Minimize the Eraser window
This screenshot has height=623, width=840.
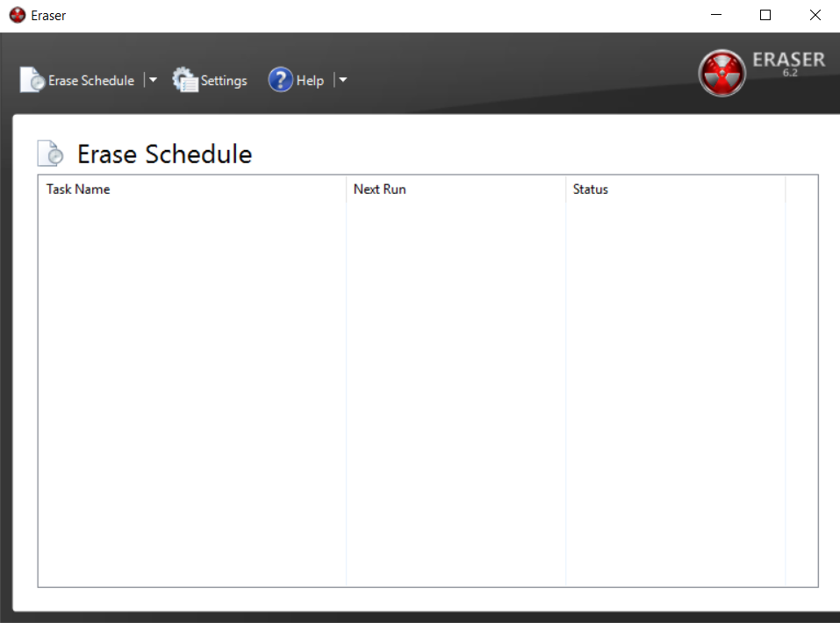click(x=715, y=15)
